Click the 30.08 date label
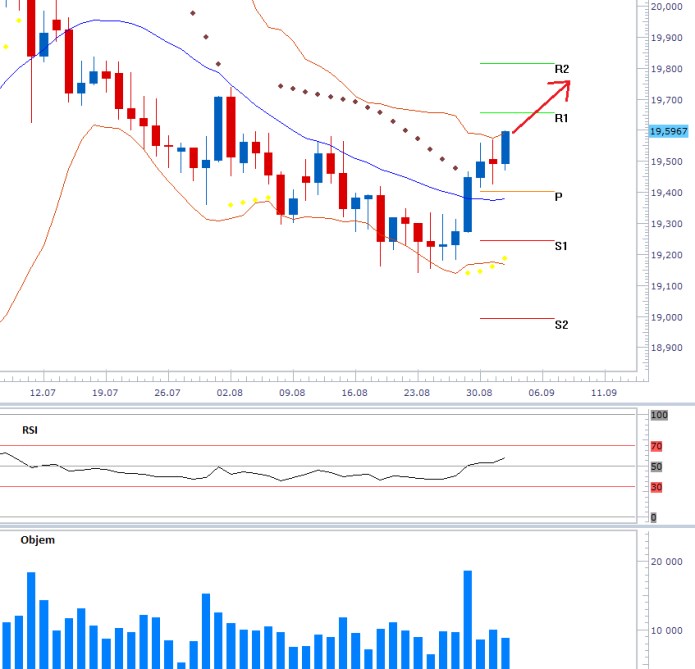The image size is (695, 669). point(479,393)
